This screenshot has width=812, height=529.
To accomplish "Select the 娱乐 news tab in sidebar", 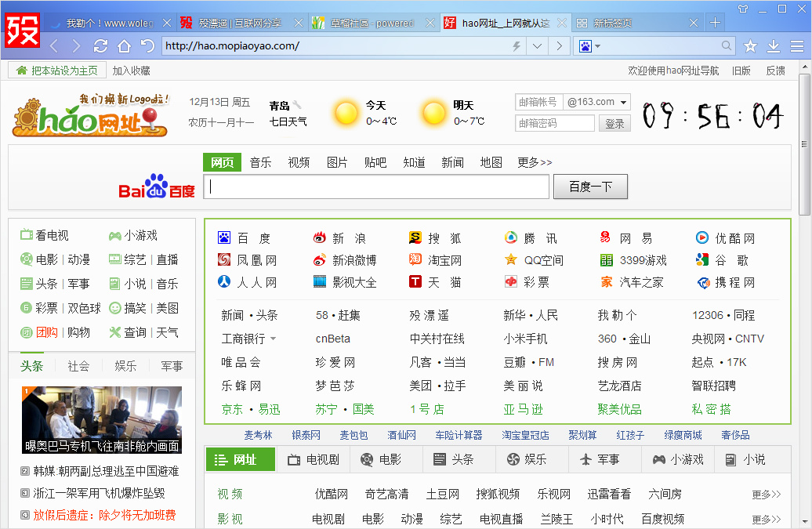I will click(x=125, y=366).
